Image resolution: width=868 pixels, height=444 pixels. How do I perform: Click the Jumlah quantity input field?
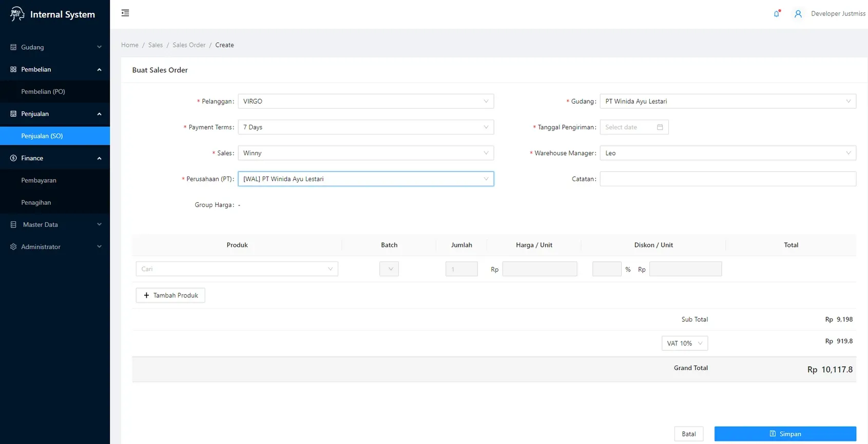click(461, 269)
